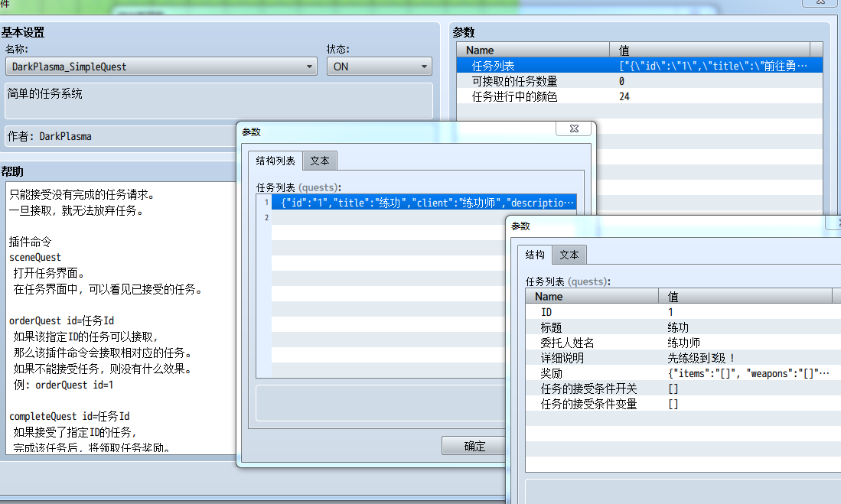Select the 任务列表 parameter row
The width and height of the screenshot is (841, 504).
pyautogui.click(x=639, y=66)
